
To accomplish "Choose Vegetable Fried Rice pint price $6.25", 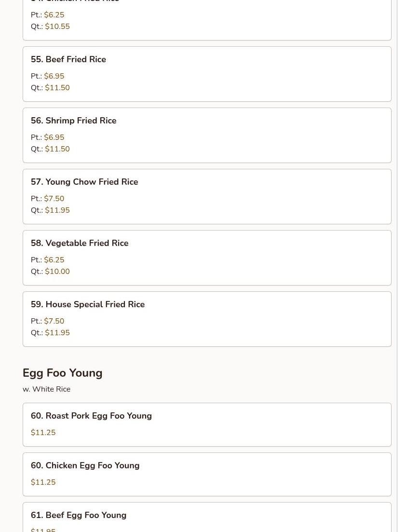I will point(54,260).
